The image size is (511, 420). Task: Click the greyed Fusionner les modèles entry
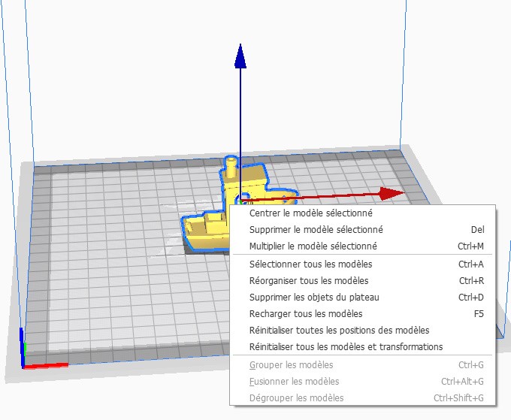pos(363,382)
